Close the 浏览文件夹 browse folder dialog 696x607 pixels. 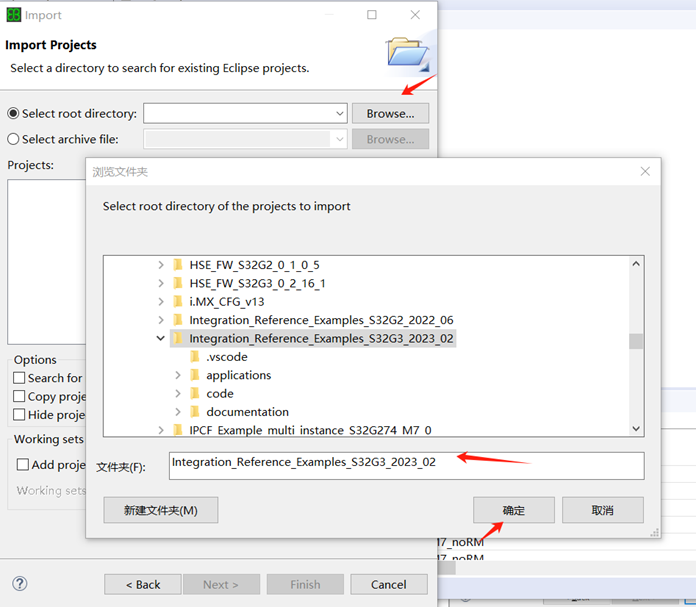[645, 171]
